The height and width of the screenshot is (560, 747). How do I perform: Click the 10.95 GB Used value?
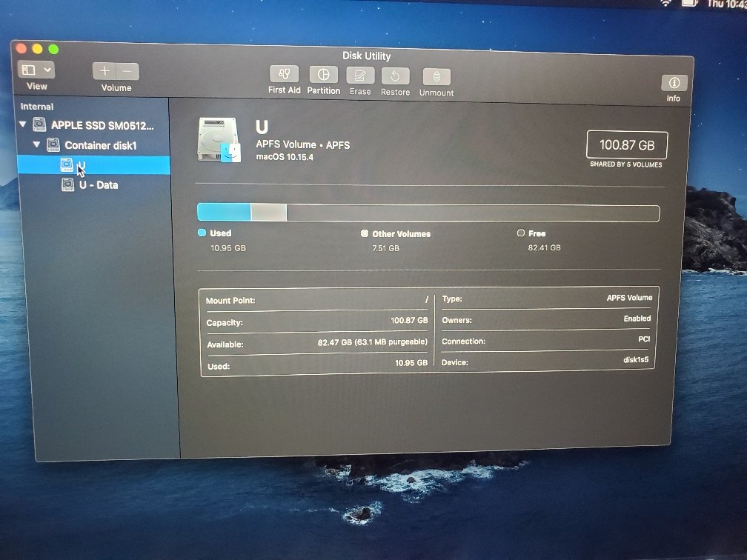pyautogui.click(x=228, y=248)
